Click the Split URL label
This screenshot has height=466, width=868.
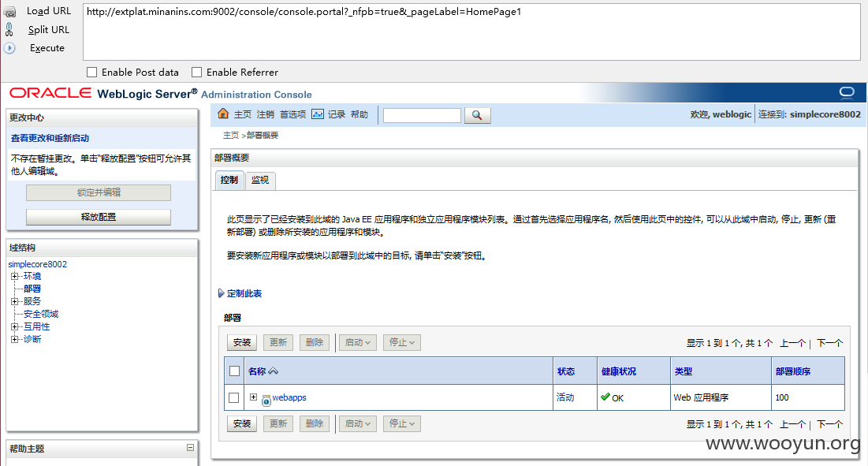(x=49, y=30)
